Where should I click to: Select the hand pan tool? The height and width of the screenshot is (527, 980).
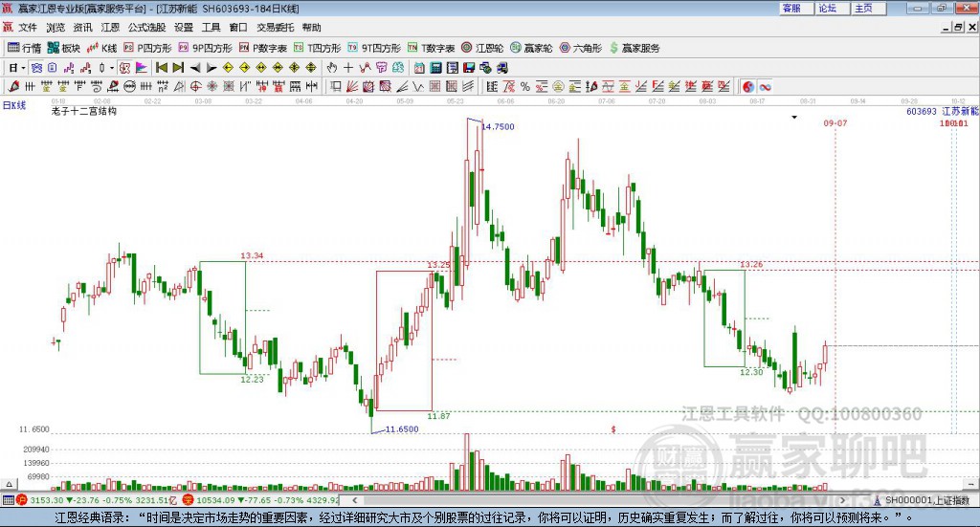[332, 68]
